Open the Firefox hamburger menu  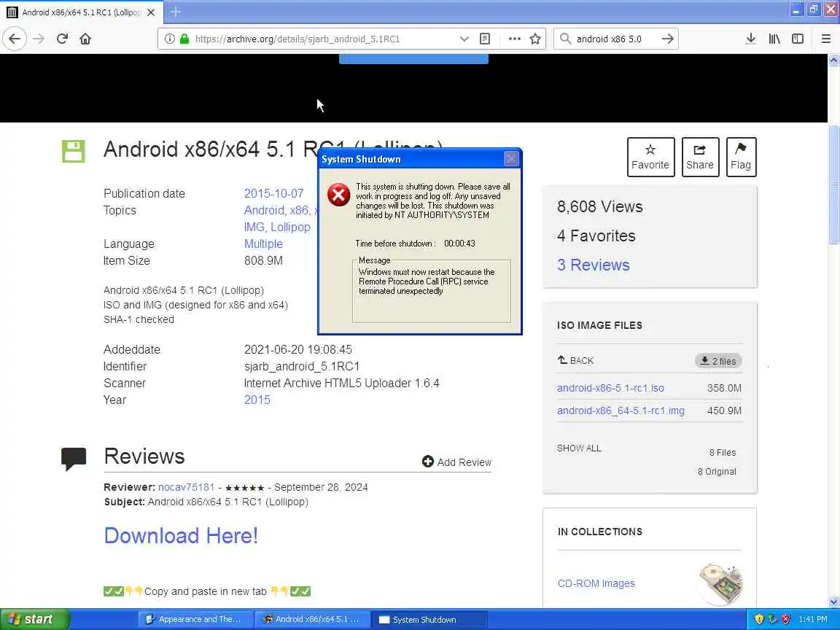pos(826,39)
